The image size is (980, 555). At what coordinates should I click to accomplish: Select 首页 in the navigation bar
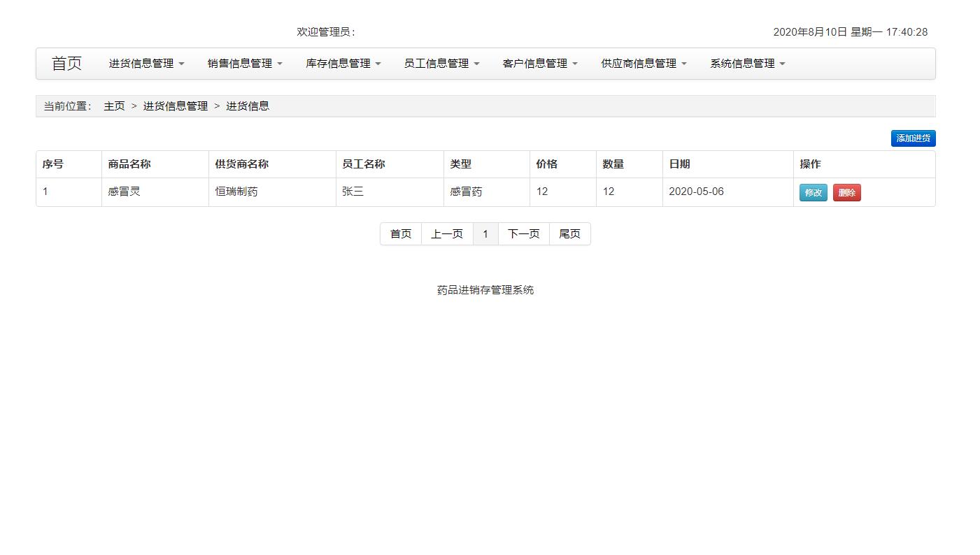[66, 62]
